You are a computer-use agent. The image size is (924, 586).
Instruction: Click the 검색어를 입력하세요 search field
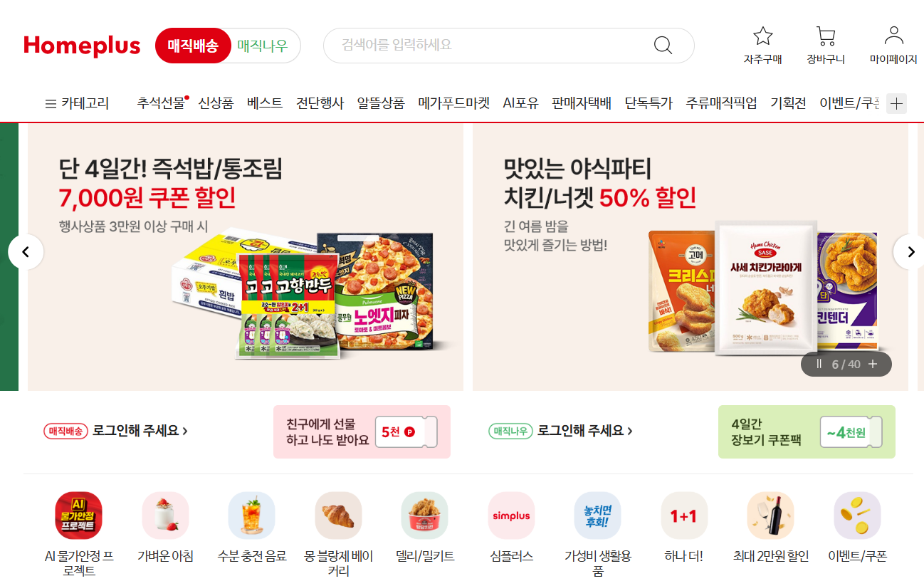(x=491, y=46)
